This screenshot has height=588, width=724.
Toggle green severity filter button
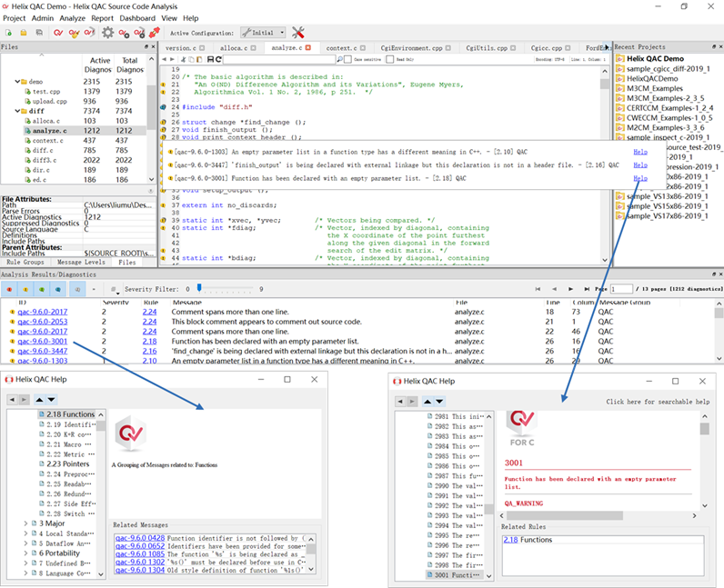point(42,289)
